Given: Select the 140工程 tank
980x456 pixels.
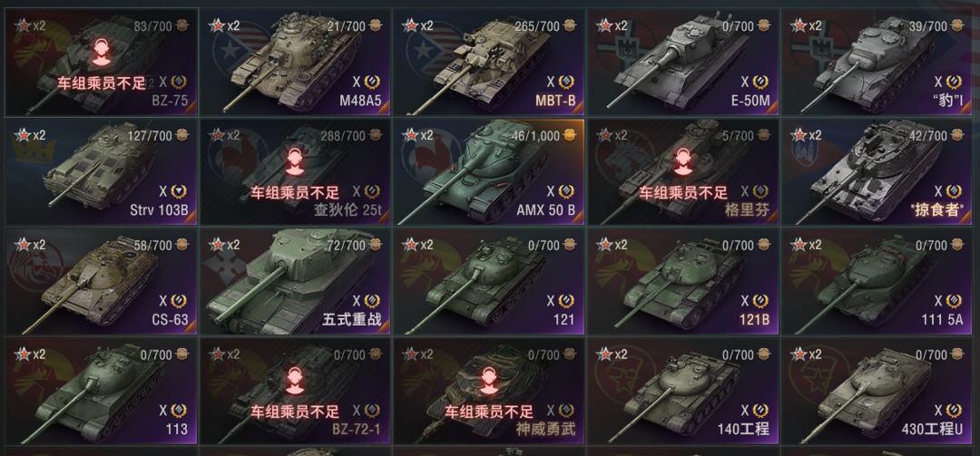Looking at the screenshot, I should click(x=682, y=391).
